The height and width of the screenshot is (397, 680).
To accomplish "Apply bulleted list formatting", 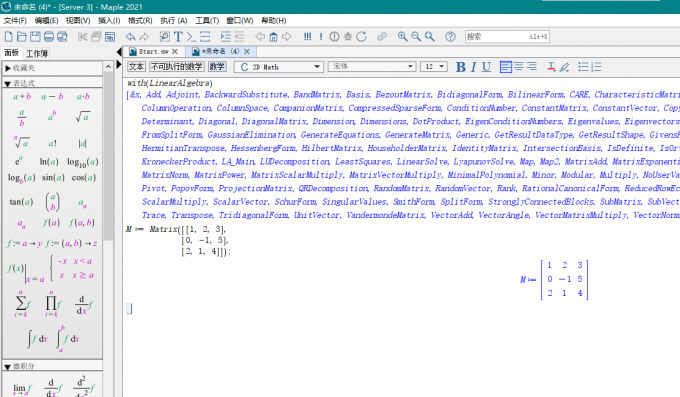I will tap(583, 67).
